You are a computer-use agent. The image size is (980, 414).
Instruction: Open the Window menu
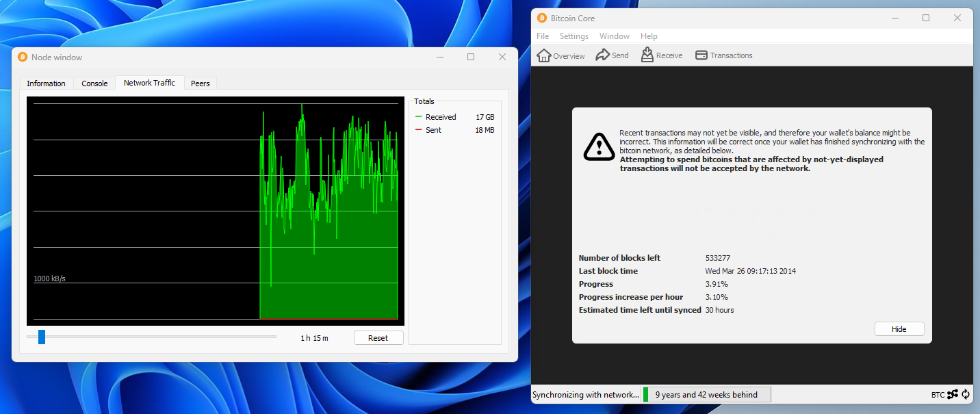coord(615,36)
